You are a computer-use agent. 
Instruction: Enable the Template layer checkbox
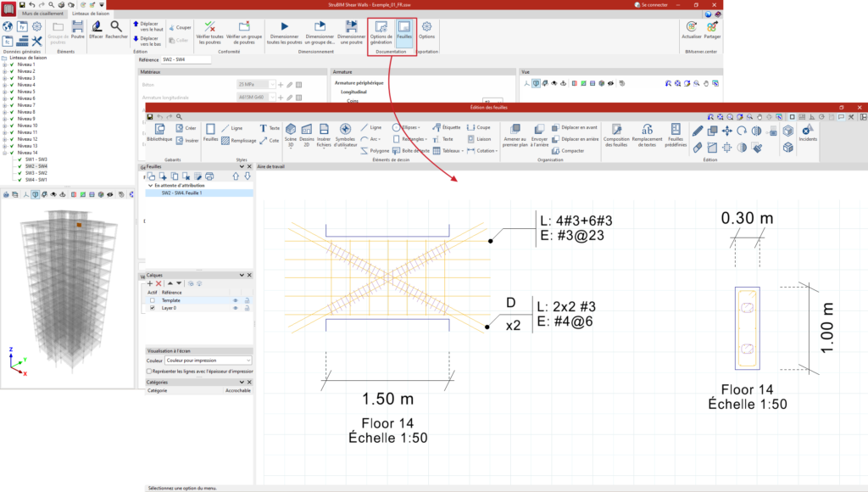click(153, 300)
